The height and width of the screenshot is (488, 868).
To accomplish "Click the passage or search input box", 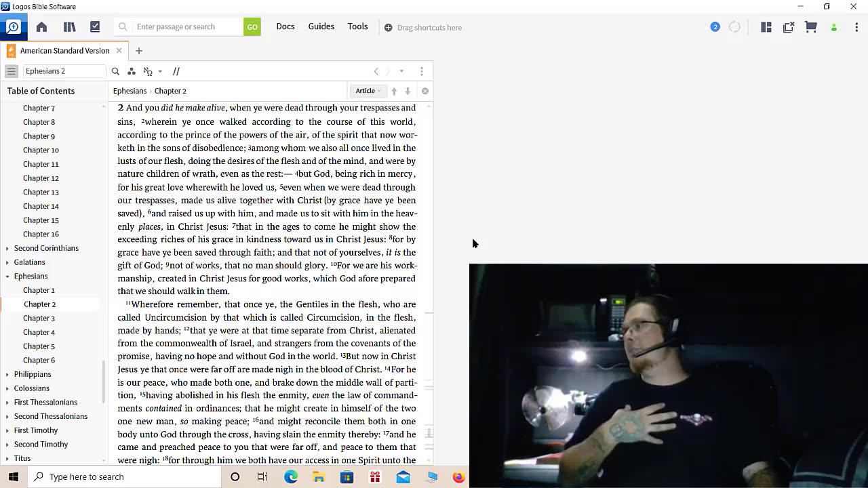I will (188, 27).
